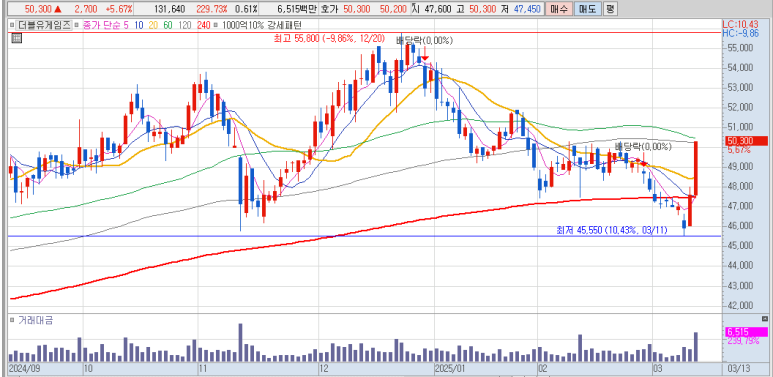The width and height of the screenshot is (773, 377).
Task: Click the square marker beside 거래대금
Action: click(x=12, y=320)
